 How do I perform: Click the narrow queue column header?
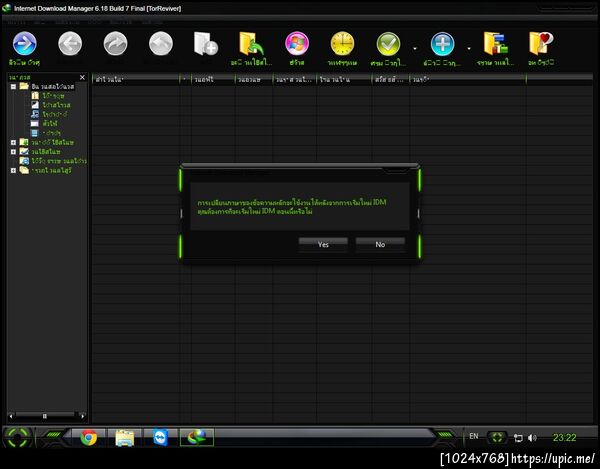click(185, 79)
